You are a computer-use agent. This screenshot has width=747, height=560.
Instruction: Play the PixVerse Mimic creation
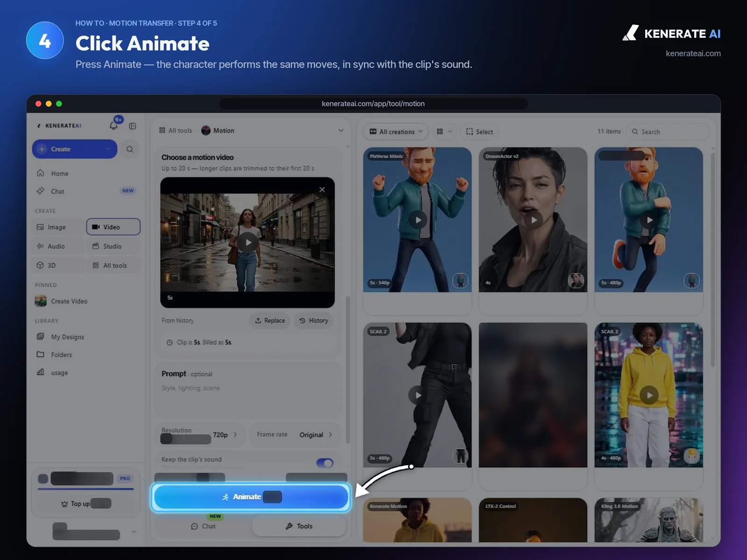click(x=418, y=220)
